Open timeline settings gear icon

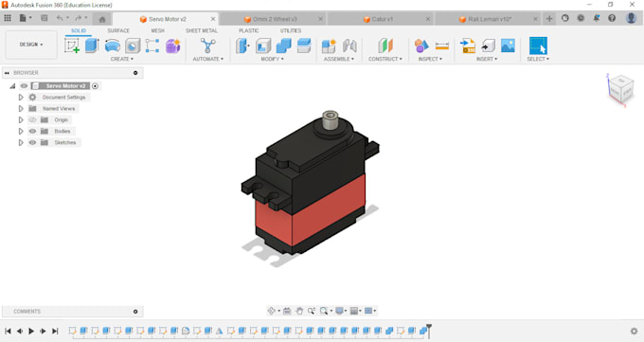pos(635,331)
